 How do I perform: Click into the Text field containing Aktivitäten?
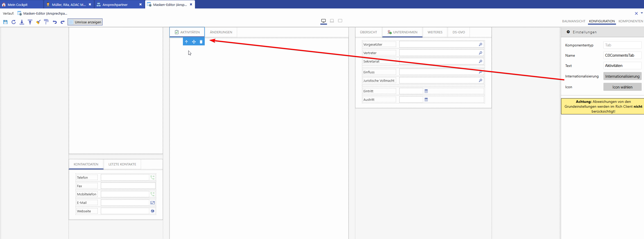pos(622,66)
